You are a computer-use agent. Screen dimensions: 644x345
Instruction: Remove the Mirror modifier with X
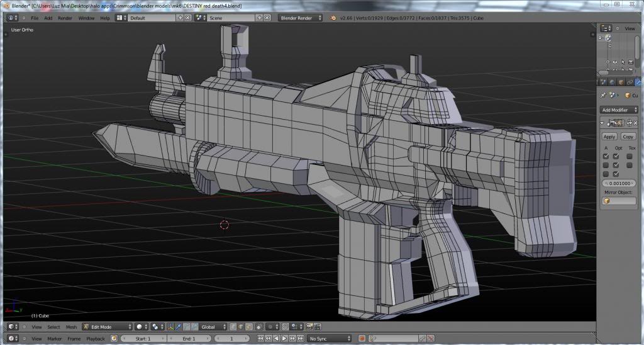point(635,123)
